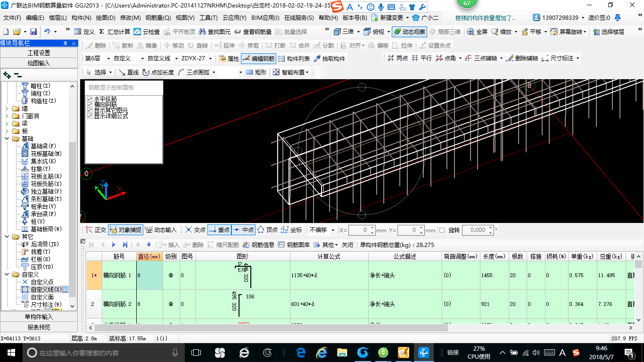644x362 pixels.
Task: Open 云检查 cloud check tool
Action: 147,32
